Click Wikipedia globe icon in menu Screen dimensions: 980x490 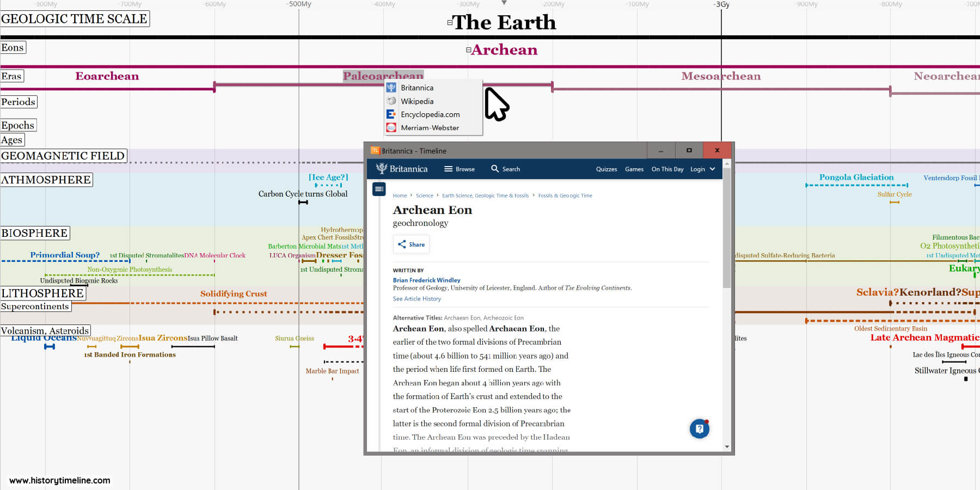click(391, 101)
